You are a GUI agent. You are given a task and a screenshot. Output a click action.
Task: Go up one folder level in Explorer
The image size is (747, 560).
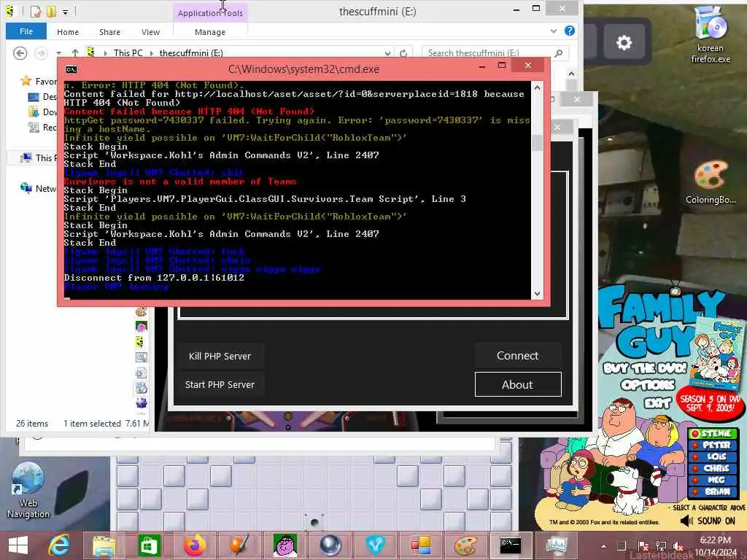pos(75,52)
